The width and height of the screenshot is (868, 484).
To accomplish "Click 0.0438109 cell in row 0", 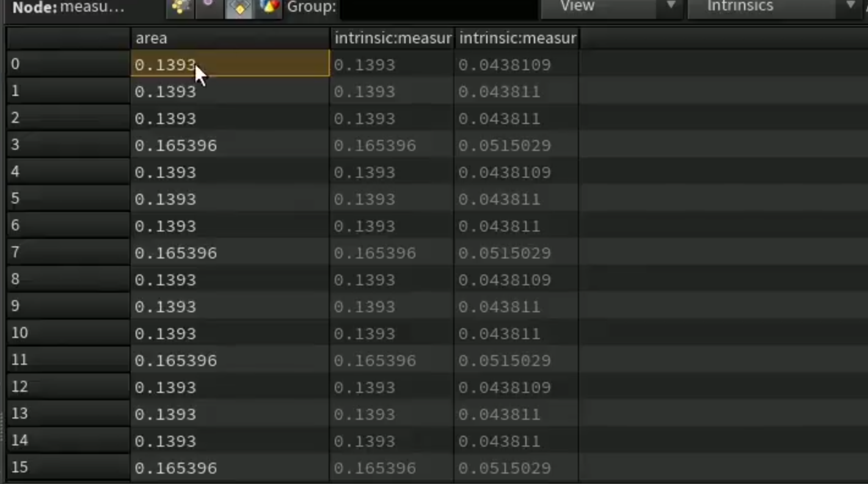I will [x=517, y=65].
